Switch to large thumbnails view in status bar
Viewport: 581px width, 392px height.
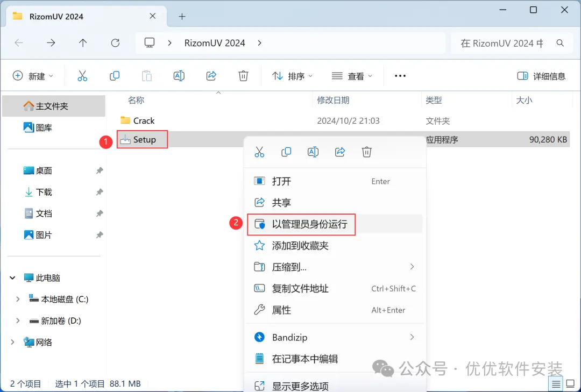[571, 384]
